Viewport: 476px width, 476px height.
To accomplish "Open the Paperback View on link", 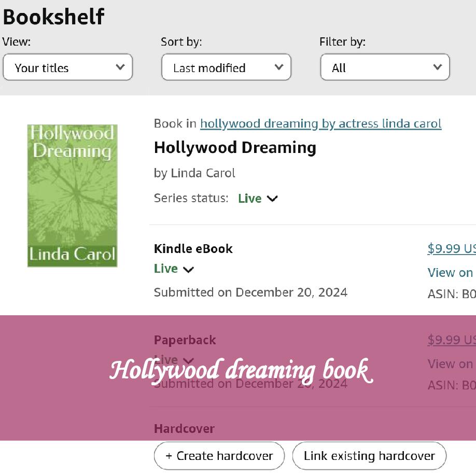I will (x=450, y=363).
